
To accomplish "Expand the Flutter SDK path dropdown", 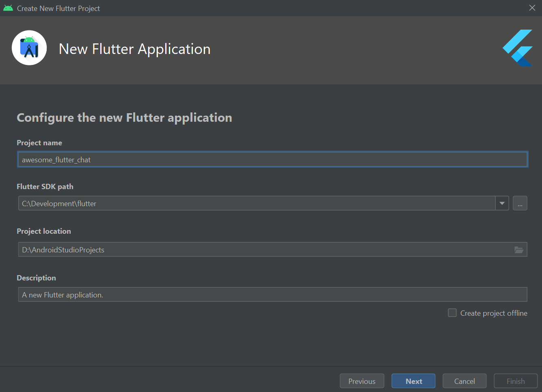I will 502,203.
